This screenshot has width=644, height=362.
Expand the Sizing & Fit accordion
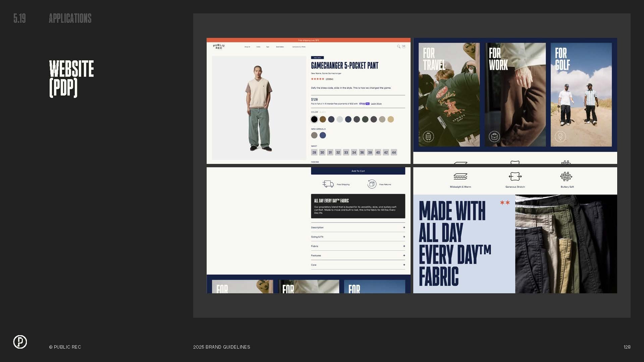(358, 237)
